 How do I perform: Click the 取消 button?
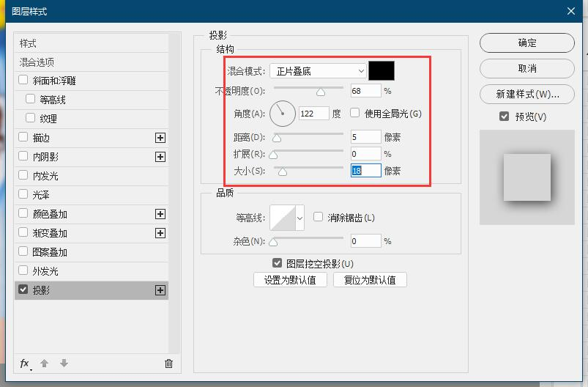click(527, 68)
